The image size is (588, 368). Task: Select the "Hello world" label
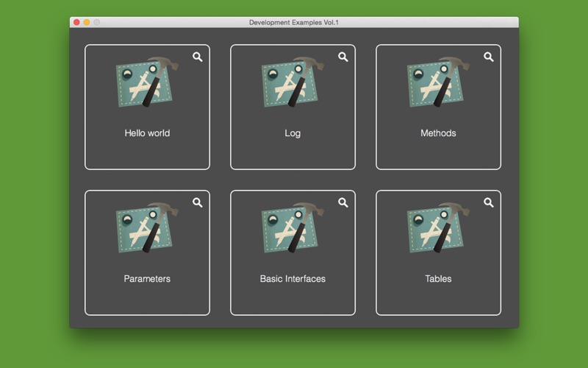(147, 133)
